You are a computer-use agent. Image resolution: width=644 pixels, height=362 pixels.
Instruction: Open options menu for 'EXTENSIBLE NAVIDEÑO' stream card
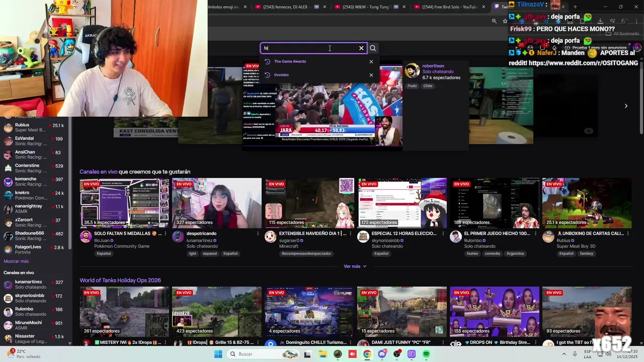click(351, 234)
